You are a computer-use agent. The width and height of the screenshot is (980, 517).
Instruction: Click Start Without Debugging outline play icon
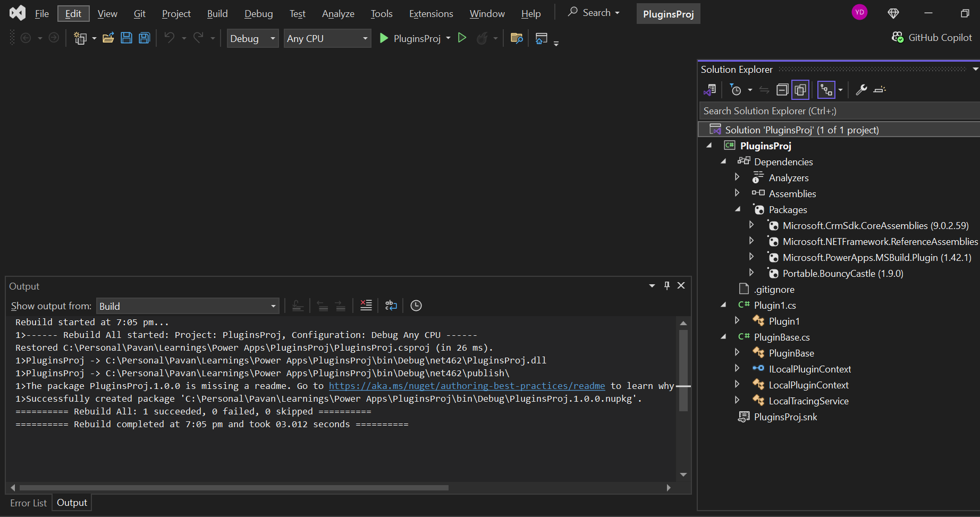(462, 38)
